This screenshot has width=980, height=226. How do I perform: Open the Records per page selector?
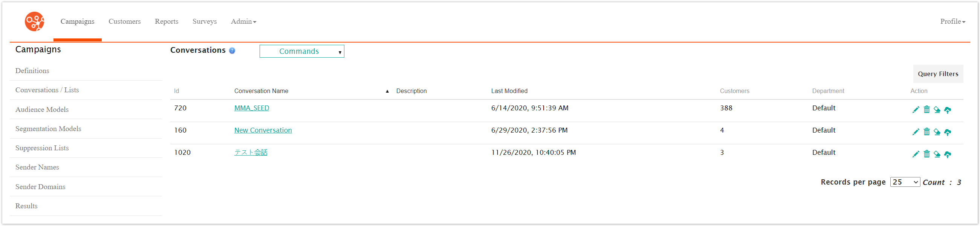point(905,182)
